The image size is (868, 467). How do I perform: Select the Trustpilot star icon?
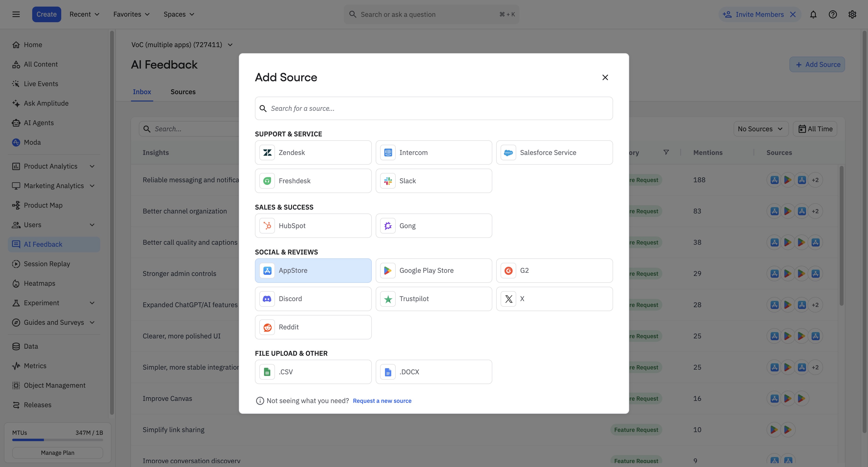388,299
